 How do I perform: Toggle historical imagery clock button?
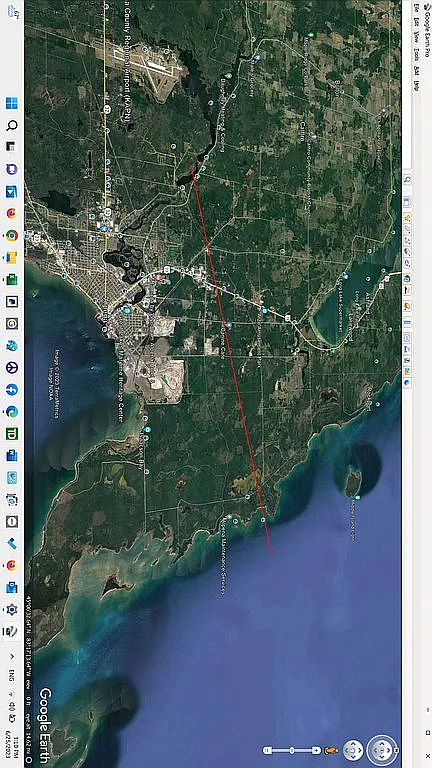pyautogui.click(x=407, y=279)
